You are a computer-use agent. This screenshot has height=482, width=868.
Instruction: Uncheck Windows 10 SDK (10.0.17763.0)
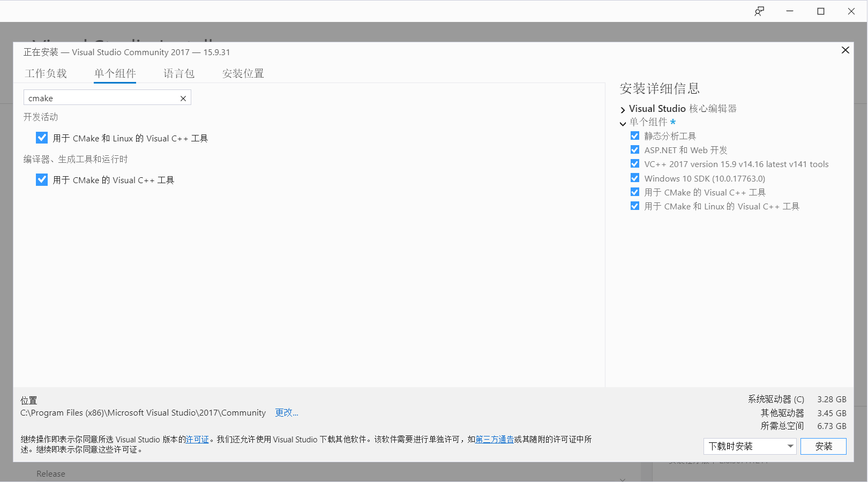[x=635, y=178]
